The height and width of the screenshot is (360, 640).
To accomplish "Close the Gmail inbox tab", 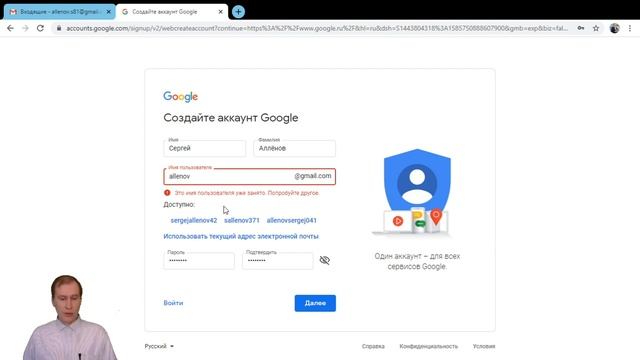I will (x=109, y=12).
